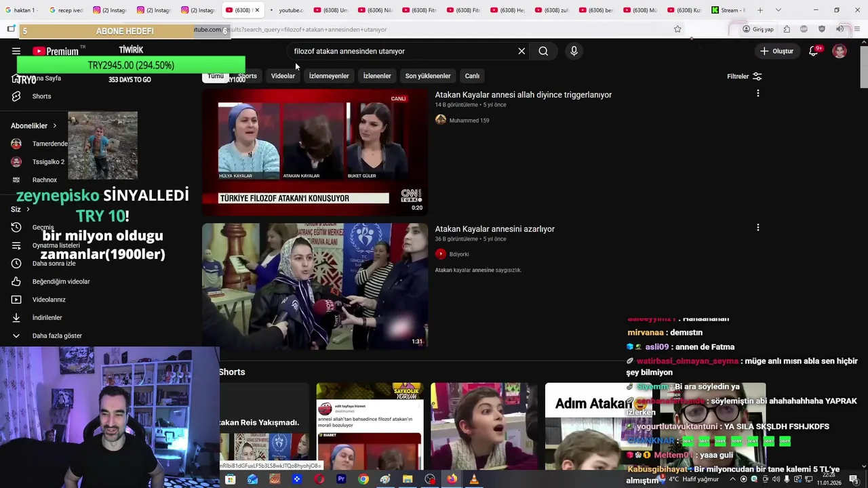Select the Videolar filter chip
The height and width of the screenshot is (488, 868).
pos(283,76)
